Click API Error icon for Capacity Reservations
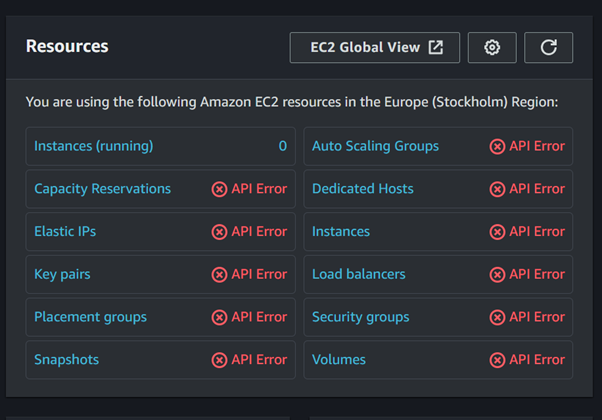 coord(219,189)
